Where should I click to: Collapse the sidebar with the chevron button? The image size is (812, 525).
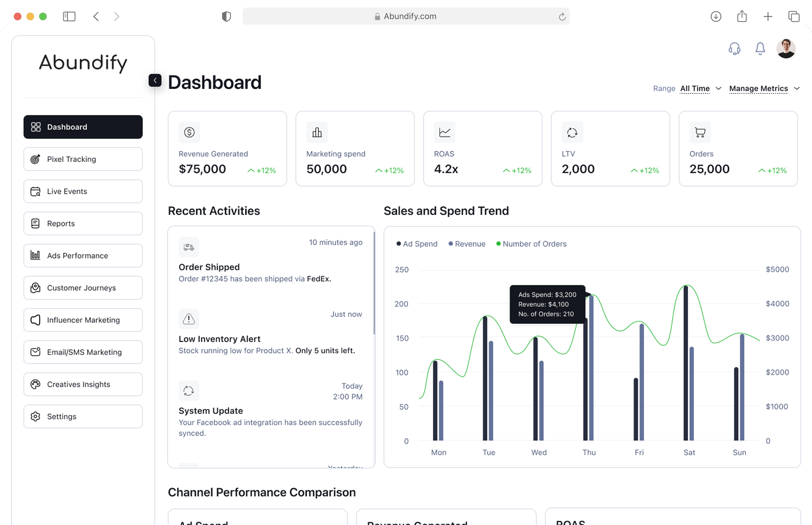[155, 80]
